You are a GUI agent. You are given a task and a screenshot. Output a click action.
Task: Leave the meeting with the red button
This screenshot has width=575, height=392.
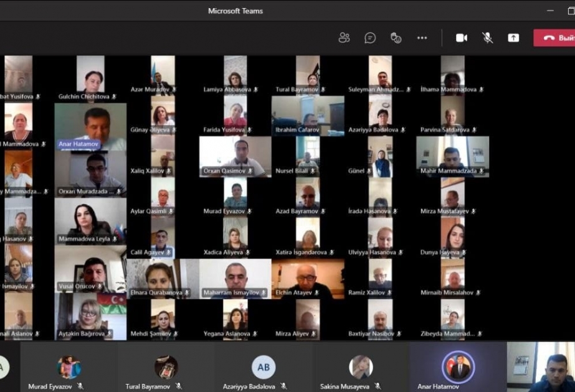click(x=554, y=38)
